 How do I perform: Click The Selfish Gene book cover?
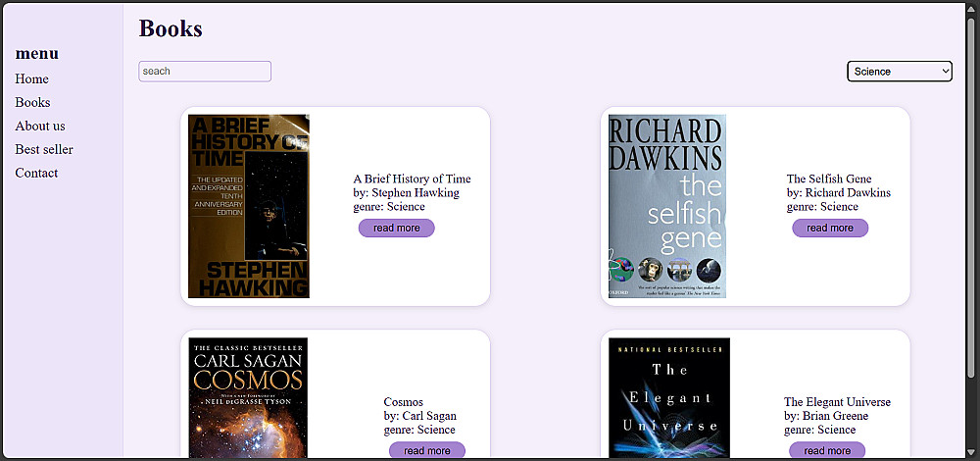click(x=667, y=206)
